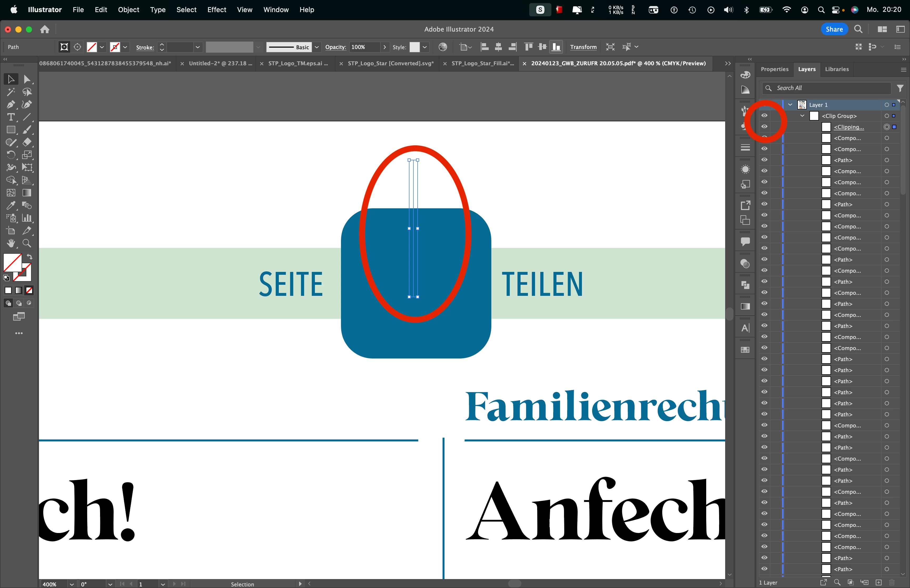Screen dimensions: 910x588
Task: Click the Layers filter funnel icon
Action: [900, 88]
